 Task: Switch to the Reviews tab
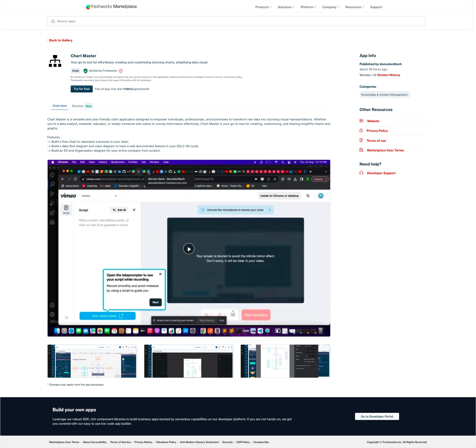78,106
